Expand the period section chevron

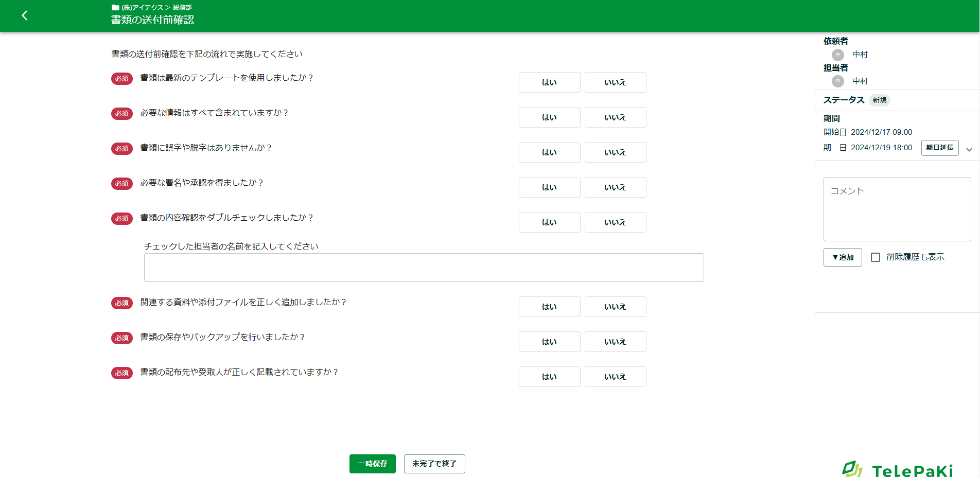tap(969, 150)
